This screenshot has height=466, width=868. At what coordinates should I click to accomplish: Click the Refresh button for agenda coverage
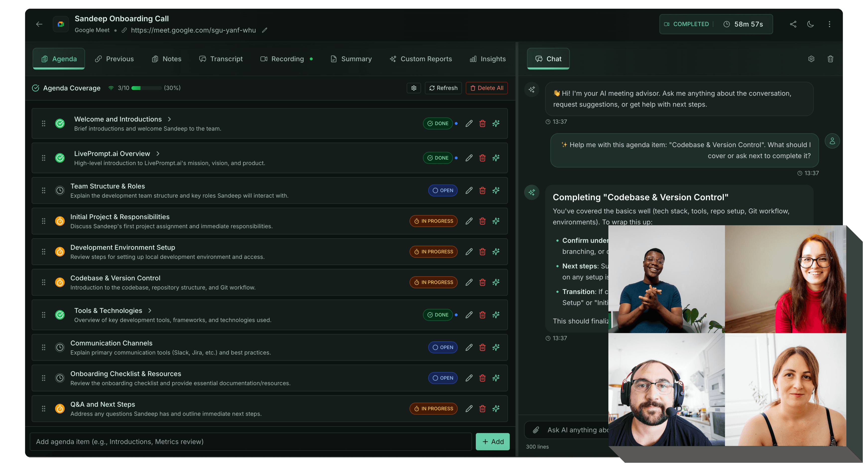pyautogui.click(x=443, y=88)
